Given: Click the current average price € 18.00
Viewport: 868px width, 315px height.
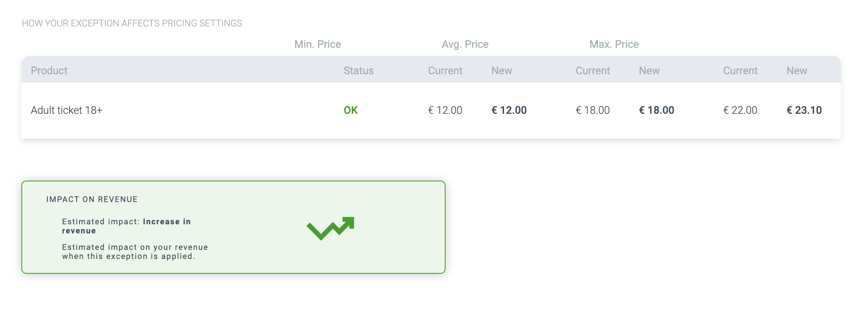Looking at the screenshot, I should coord(593,110).
